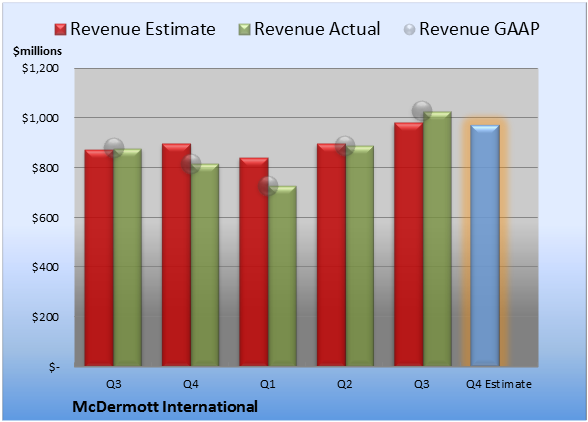Click the '$1,000' axis value

pos(40,118)
